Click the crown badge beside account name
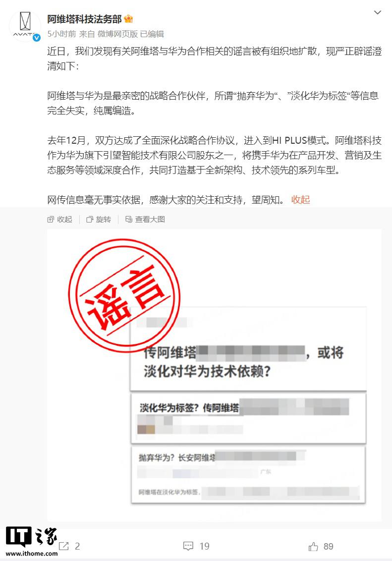The width and height of the screenshot is (392, 561). [128, 19]
